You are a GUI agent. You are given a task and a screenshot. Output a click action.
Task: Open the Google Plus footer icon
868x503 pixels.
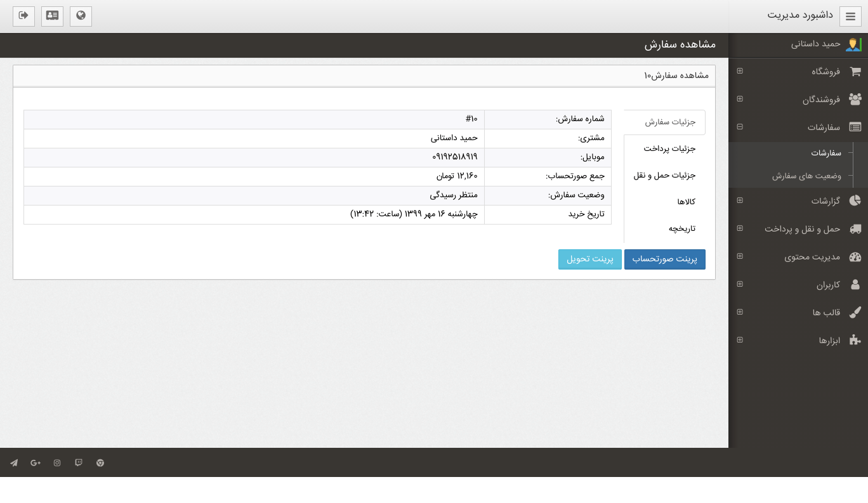coord(36,463)
